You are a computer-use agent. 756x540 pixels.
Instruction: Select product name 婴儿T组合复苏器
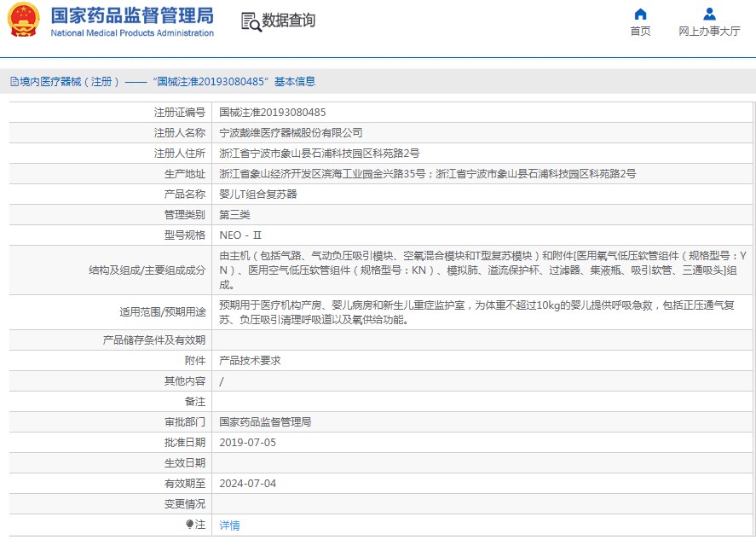tap(258, 195)
